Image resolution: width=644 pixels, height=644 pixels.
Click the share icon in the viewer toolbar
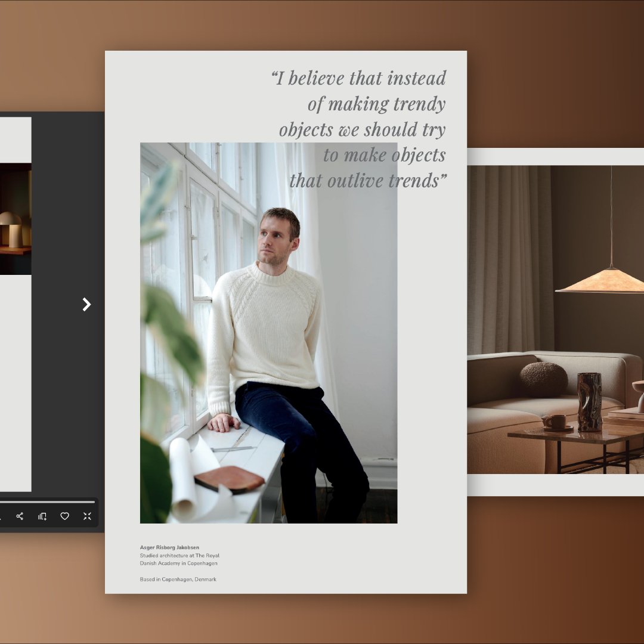point(20,516)
